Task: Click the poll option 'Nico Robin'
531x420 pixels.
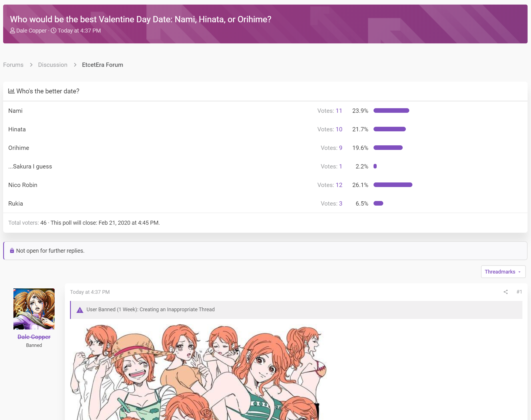Action: 23,185
